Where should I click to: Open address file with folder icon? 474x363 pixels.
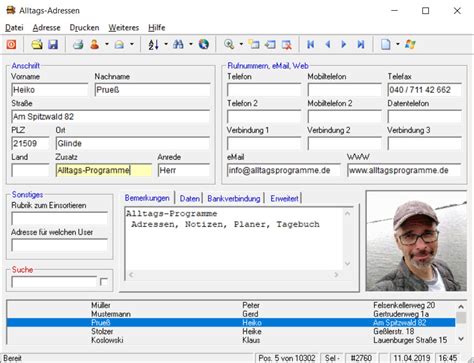coord(37,44)
